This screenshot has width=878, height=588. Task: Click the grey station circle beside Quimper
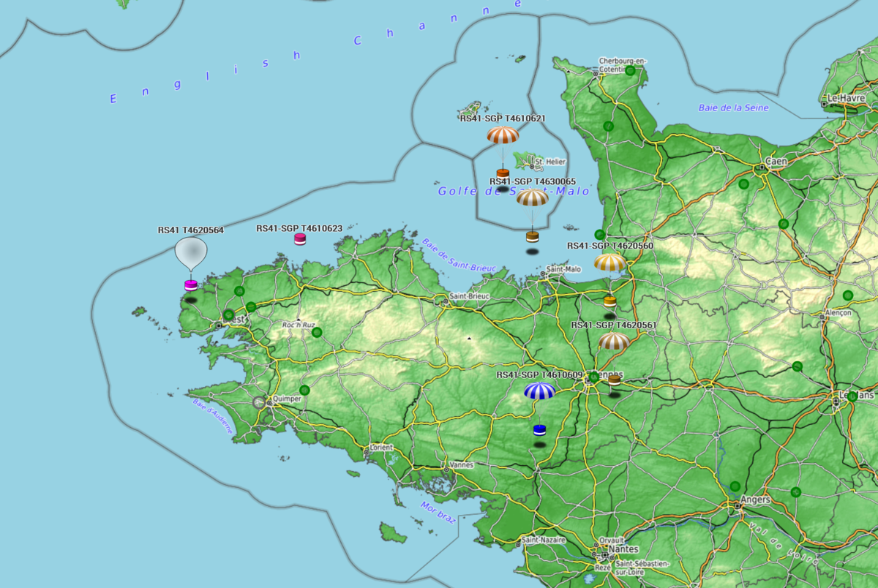pos(258,402)
